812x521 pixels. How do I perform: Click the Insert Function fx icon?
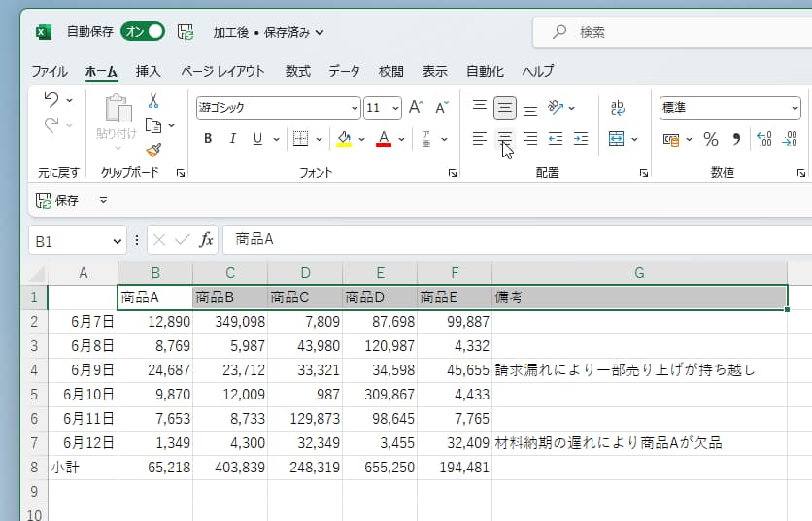coord(206,239)
